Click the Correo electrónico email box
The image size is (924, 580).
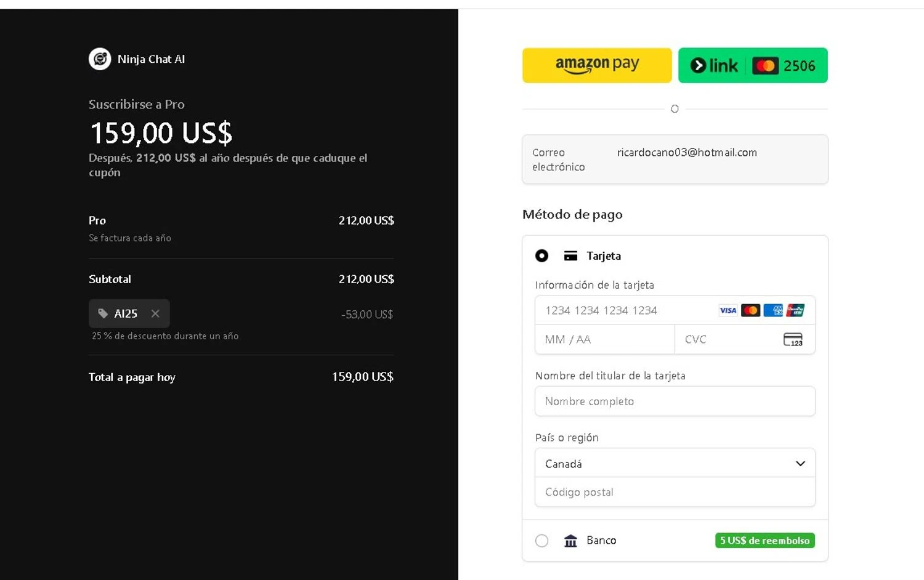675,159
